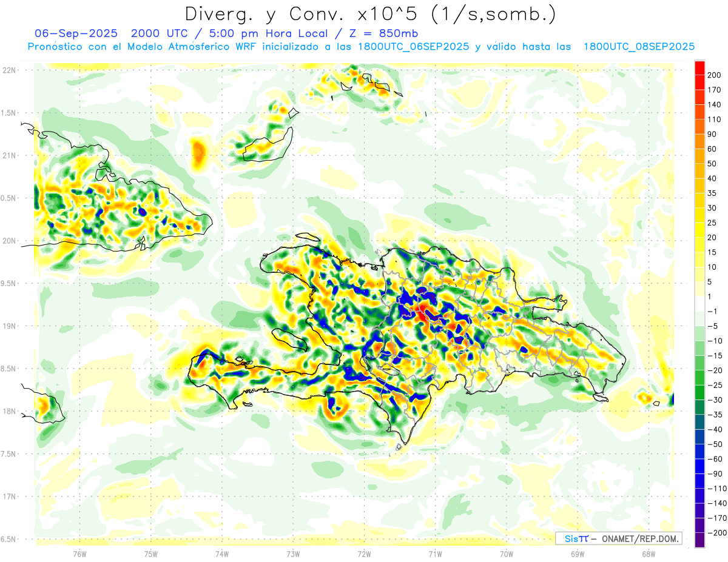Click the colorbar segment between -25 and -30
The image size is (728, 562).
(x=700, y=392)
